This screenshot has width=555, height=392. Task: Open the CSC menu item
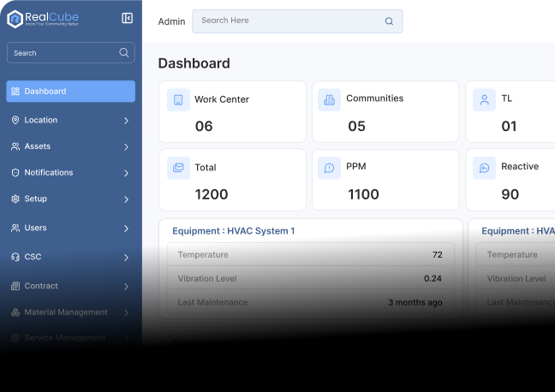coord(71,257)
